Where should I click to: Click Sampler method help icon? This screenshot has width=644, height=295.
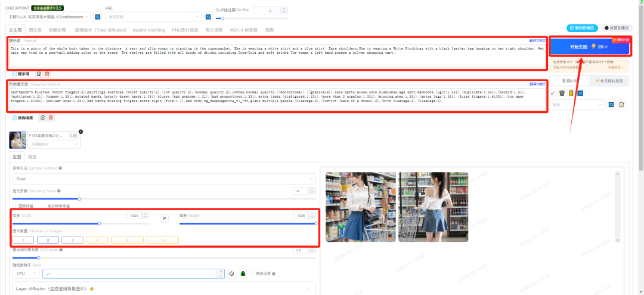click(60, 168)
